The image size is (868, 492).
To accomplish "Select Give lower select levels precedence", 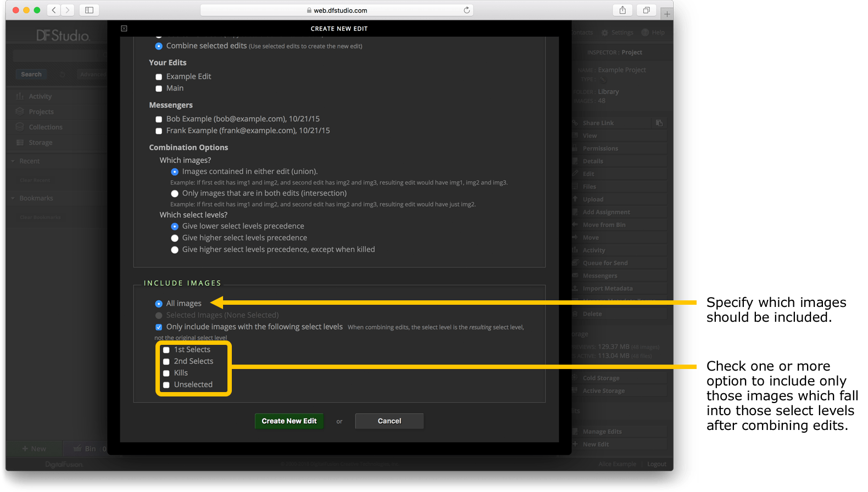I will 175,226.
